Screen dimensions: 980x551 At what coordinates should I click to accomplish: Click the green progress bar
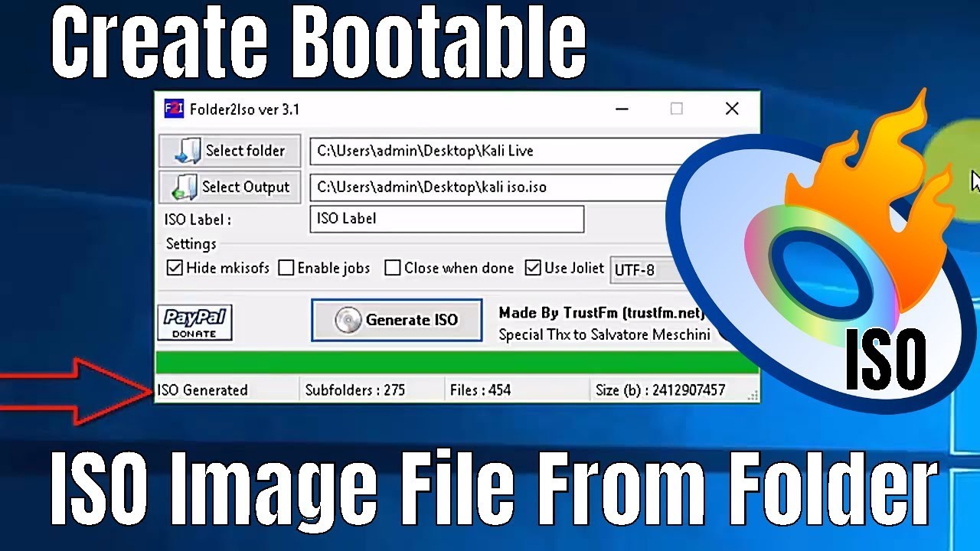coord(457,362)
